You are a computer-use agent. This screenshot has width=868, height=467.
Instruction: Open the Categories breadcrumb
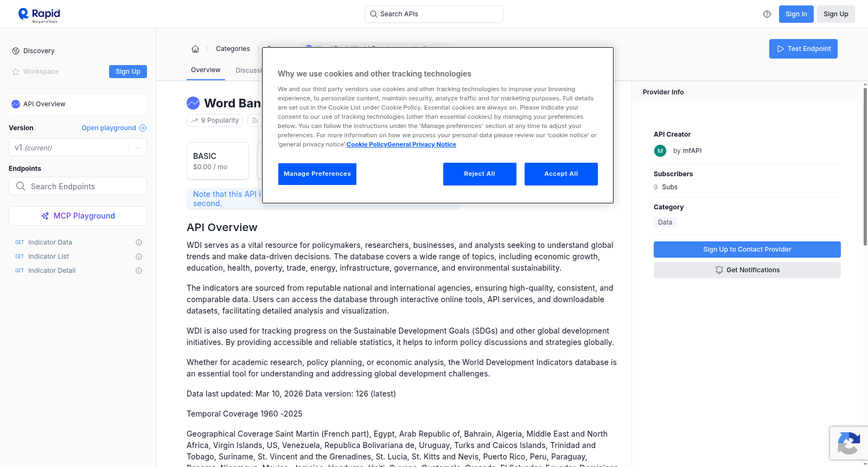click(x=233, y=49)
